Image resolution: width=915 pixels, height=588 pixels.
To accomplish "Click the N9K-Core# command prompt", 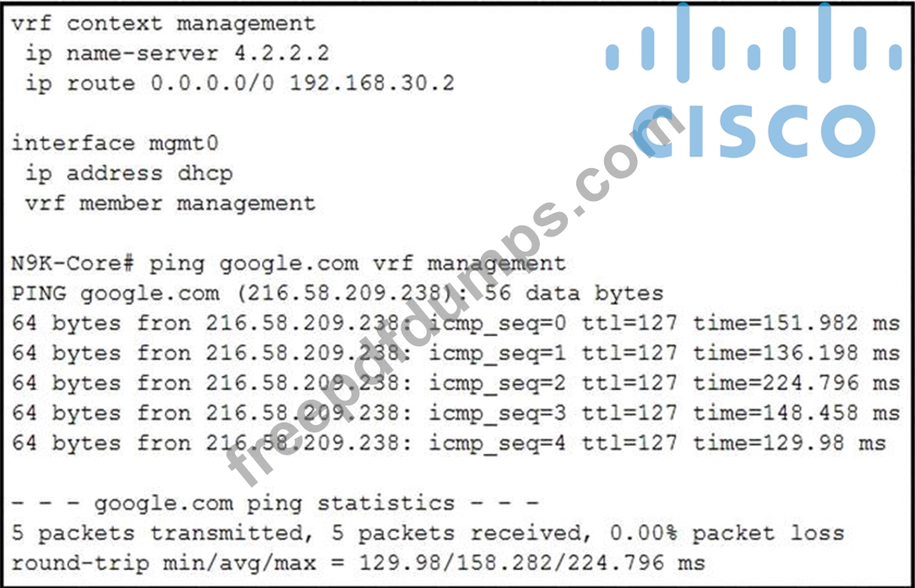I will click(74, 264).
